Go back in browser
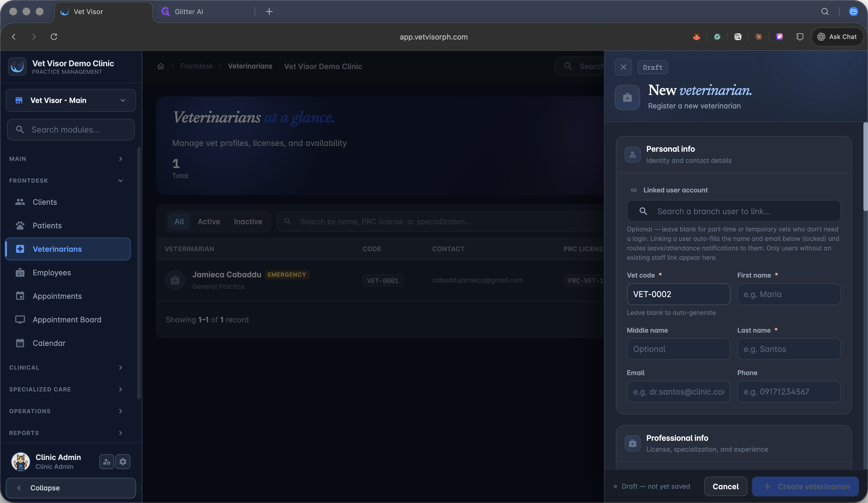868x503 pixels. point(14,36)
